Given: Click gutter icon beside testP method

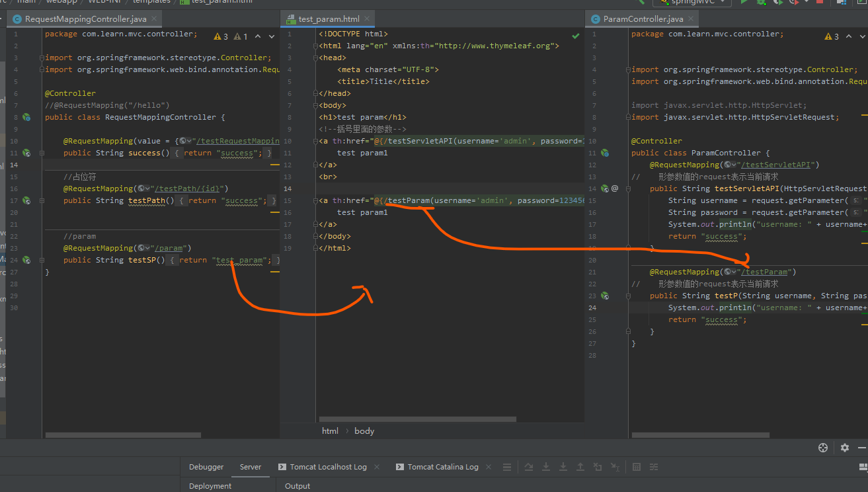Looking at the screenshot, I should (604, 296).
